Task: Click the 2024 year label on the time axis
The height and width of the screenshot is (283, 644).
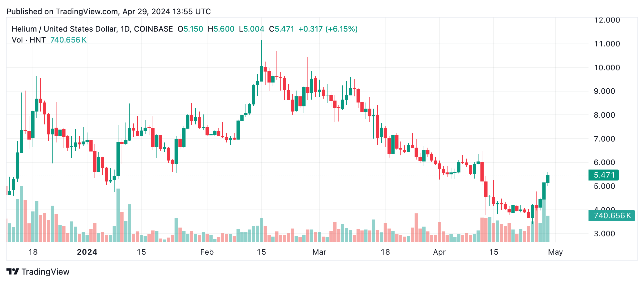Action: pyautogui.click(x=87, y=252)
